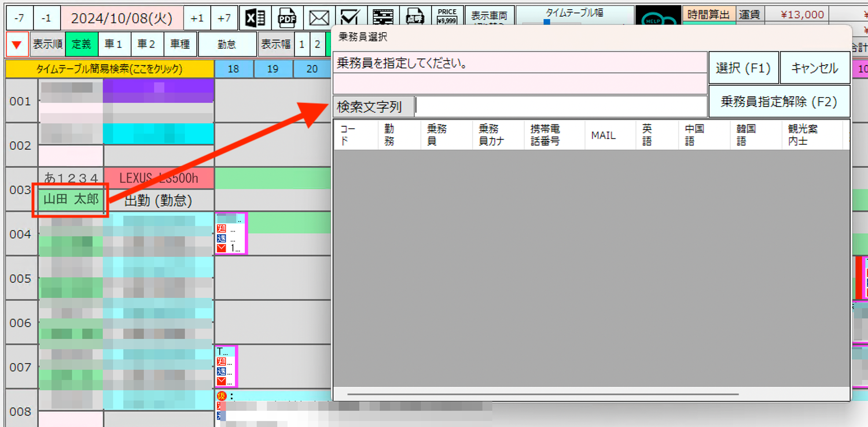
Task: Toggle the 定義 display mode
Action: tap(82, 43)
